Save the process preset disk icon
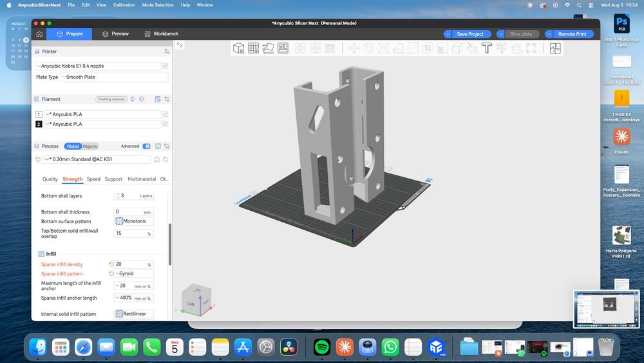This screenshot has height=363, width=644. [156, 159]
